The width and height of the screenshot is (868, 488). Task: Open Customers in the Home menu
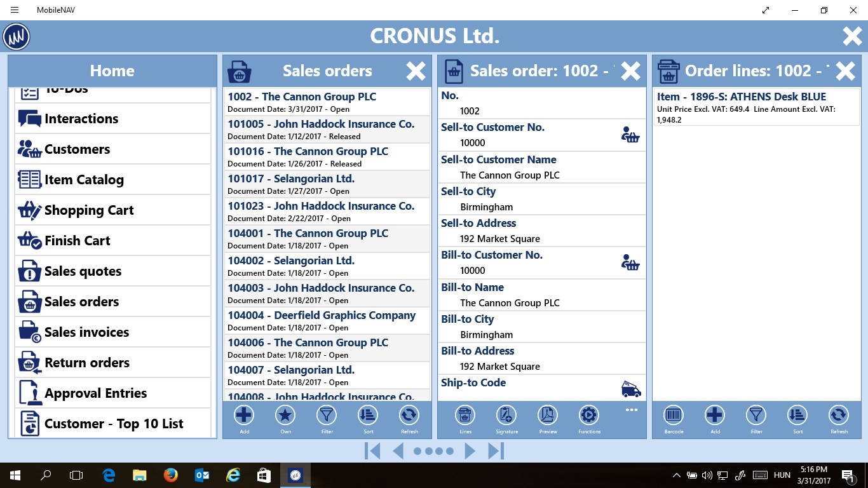112,149
